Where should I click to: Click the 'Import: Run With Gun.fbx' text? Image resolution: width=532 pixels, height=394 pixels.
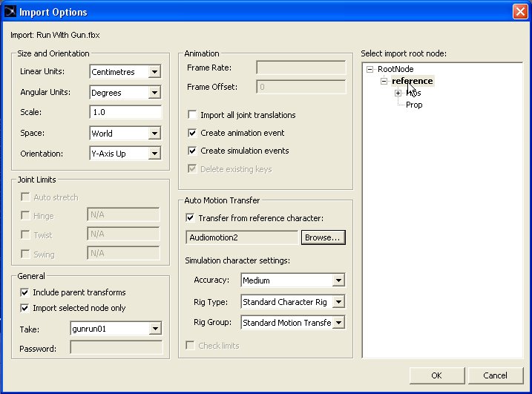[55, 35]
